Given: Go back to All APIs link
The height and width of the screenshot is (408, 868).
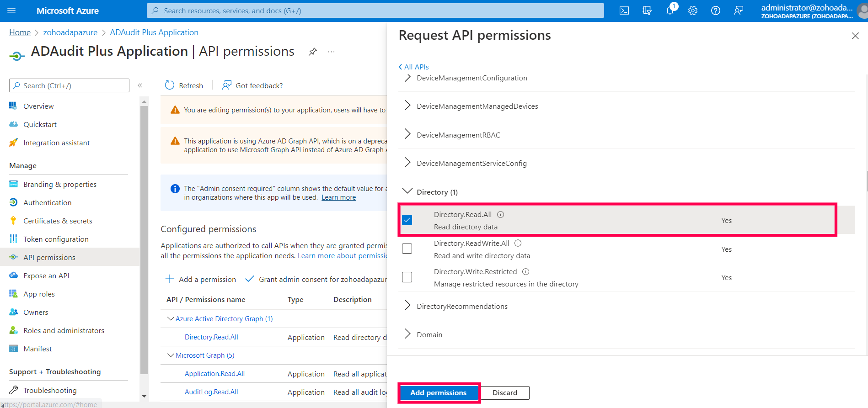Looking at the screenshot, I should click(x=414, y=67).
